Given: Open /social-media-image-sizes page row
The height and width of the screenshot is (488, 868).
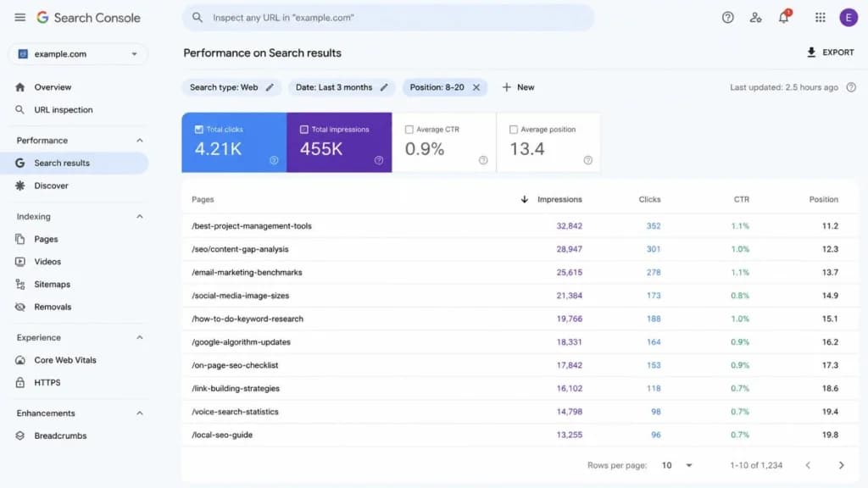Looking at the screenshot, I should (x=520, y=296).
